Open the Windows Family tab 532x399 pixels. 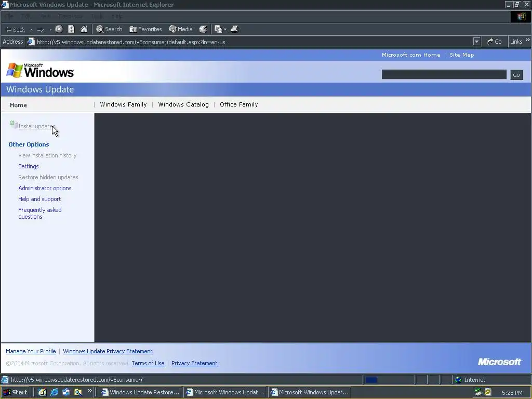pyautogui.click(x=123, y=104)
